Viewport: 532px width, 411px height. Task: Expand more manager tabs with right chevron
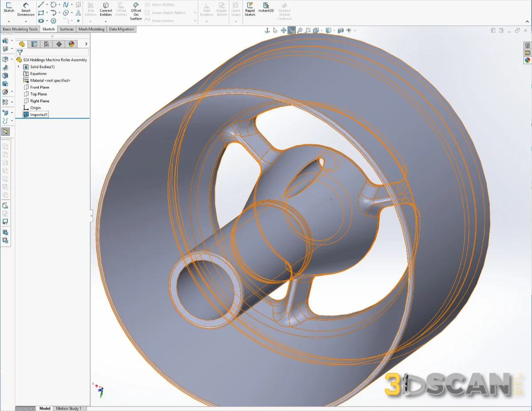[86, 44]
